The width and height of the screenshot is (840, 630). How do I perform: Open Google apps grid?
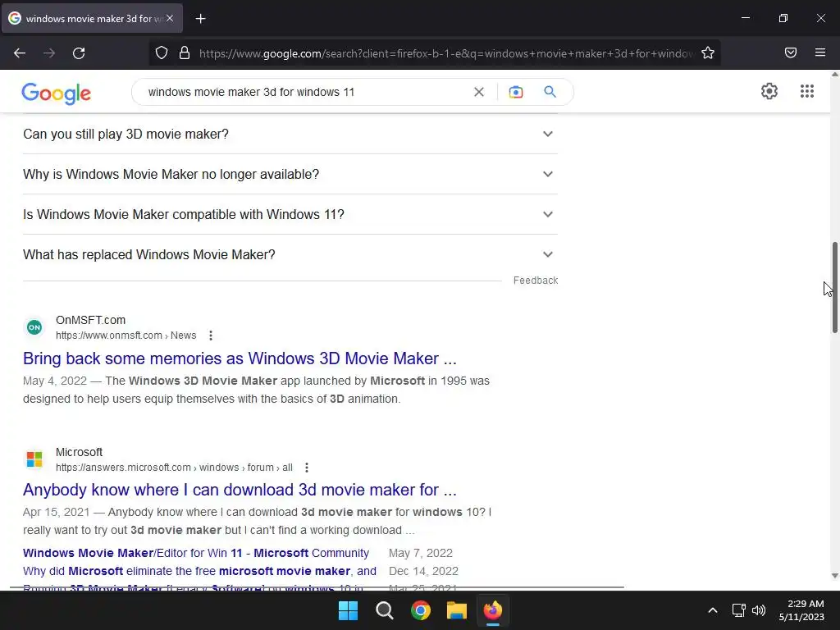click(x=807, y=91)
